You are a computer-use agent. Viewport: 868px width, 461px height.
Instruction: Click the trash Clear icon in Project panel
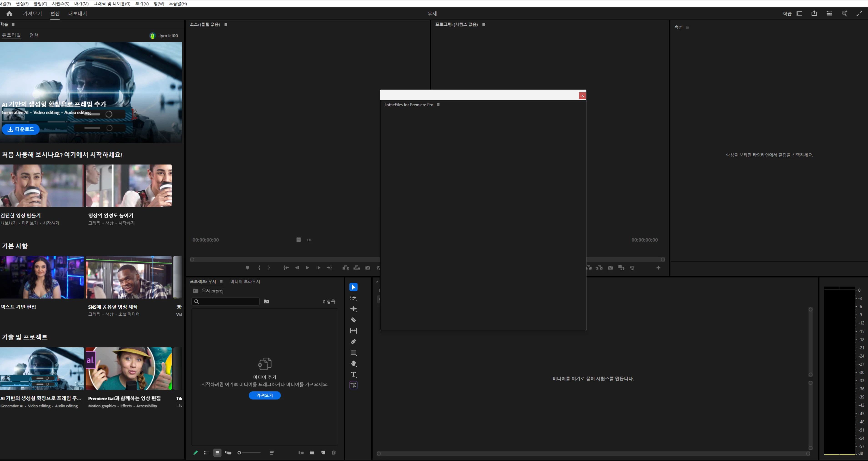334,453
